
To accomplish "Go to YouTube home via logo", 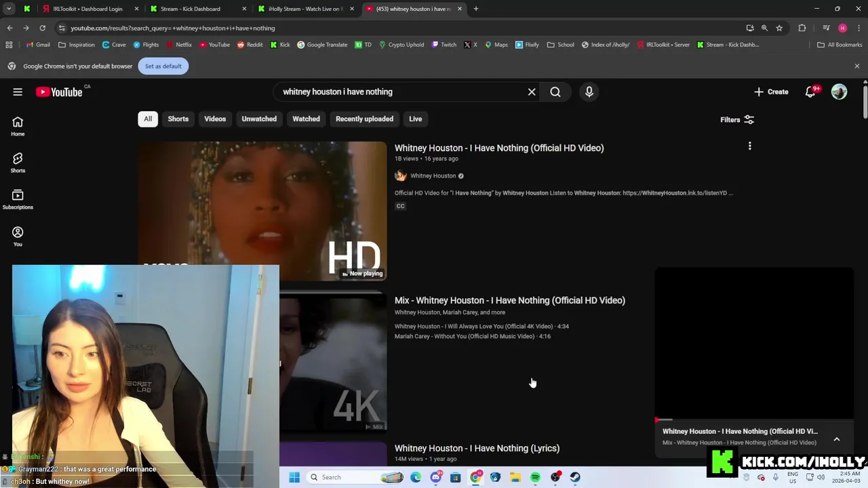I will [59, 92].
